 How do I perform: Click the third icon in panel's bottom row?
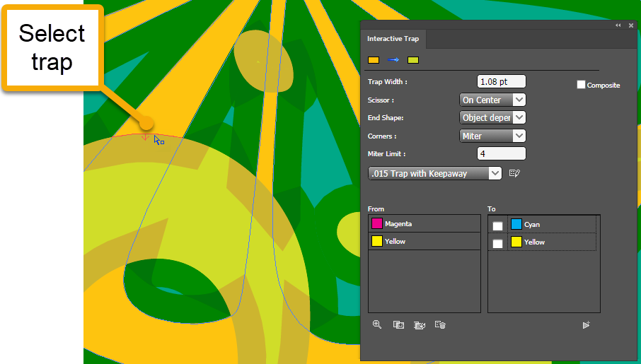420,324
